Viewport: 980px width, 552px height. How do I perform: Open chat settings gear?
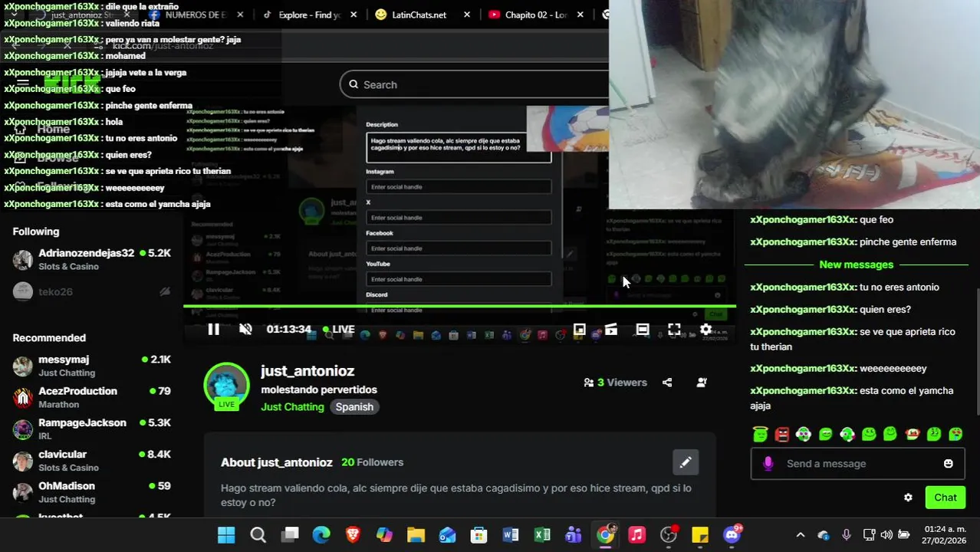pos(908,498)
